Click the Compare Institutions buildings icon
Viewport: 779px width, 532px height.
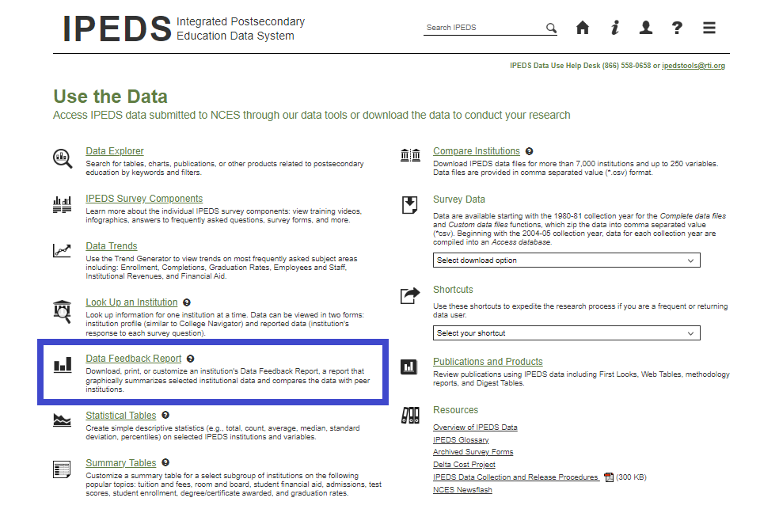pyautogui.click(x=410, y=155)
